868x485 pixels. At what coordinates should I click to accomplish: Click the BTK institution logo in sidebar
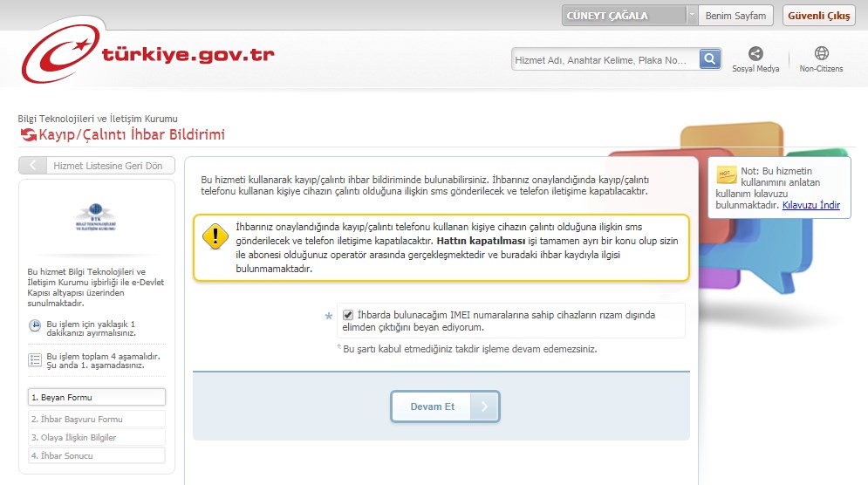96,216
